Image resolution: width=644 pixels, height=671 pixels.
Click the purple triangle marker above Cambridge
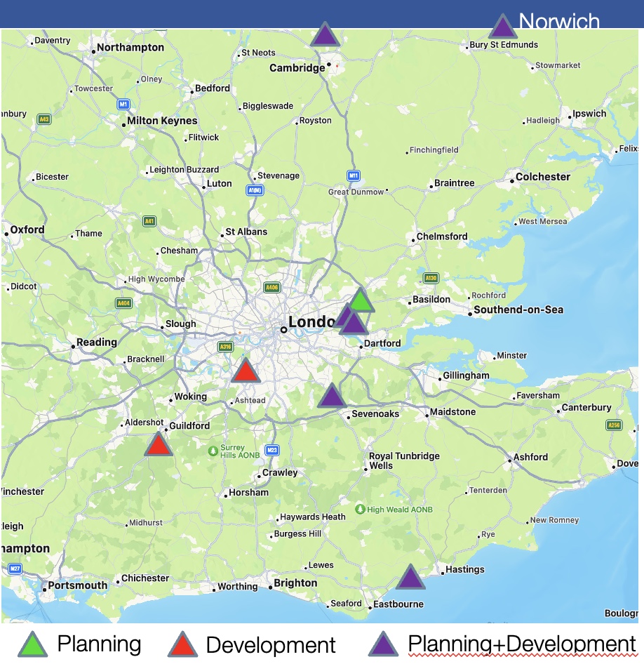(325, 36)
